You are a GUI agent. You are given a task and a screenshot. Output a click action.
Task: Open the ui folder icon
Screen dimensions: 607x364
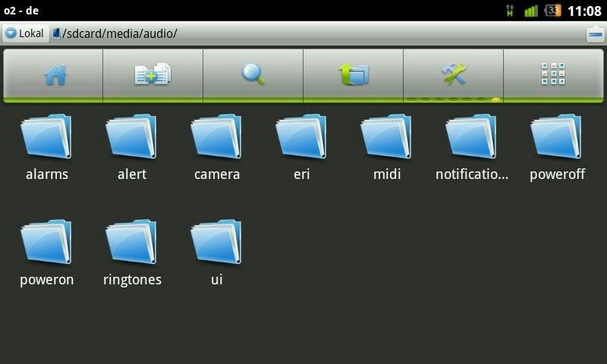click(x=217, y=242)
